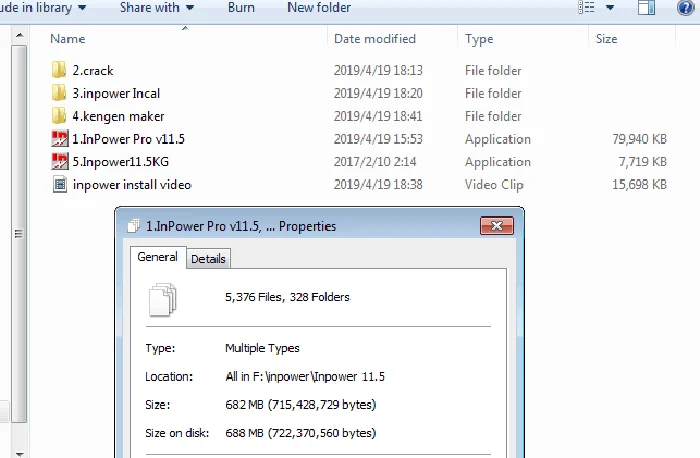Expand the Include in library dropdown

43,8
